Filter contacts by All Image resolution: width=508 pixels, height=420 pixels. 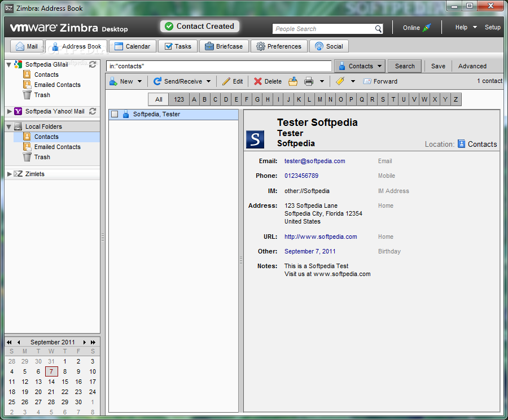(159, 99)
